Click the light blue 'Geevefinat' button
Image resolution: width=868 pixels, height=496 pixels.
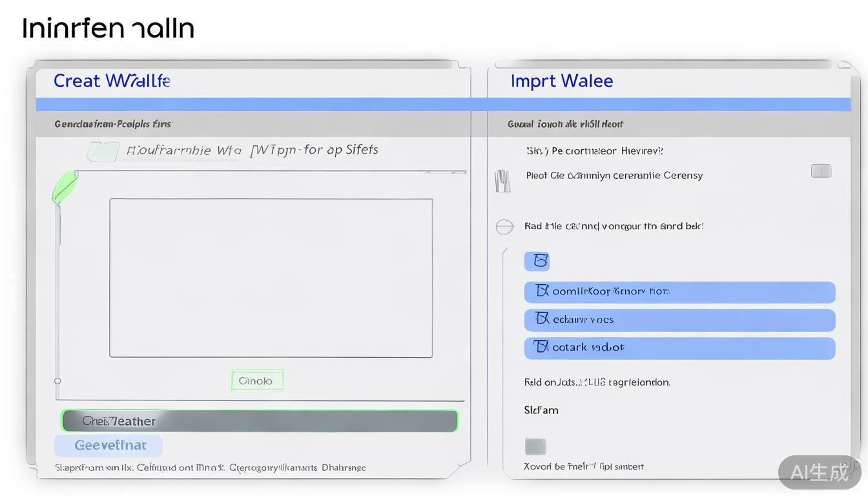pos(108,446)
